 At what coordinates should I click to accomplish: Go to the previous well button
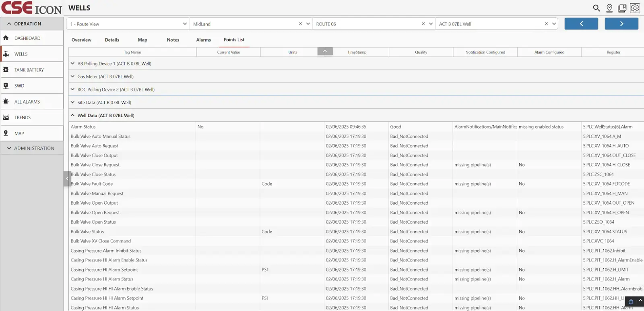click(581, 24)
